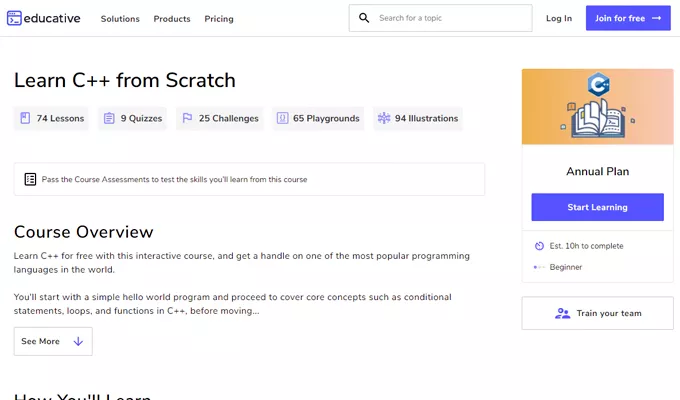This screenshot has width=680, height=400.
Task: Click the team people icon
Action: pyautogui.click(x=562, y=313)
